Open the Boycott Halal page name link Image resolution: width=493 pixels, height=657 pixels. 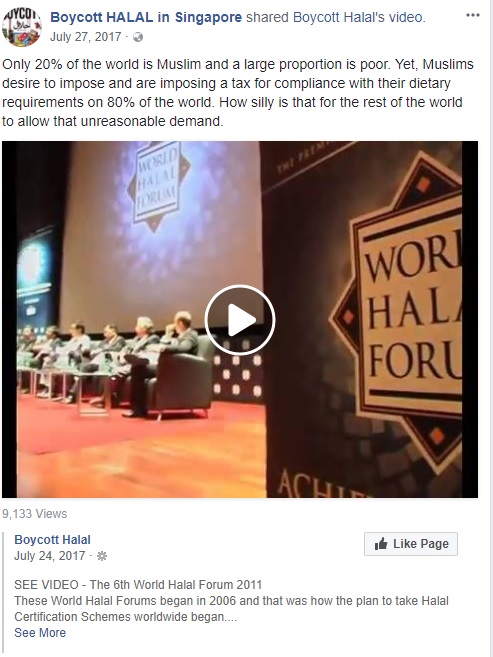[x=52, y=540]
